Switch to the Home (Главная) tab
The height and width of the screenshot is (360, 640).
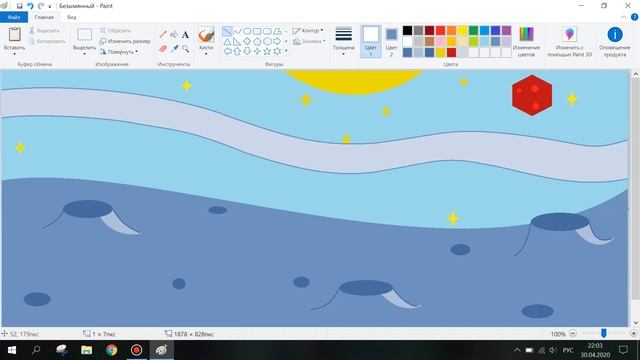click(x=44, y=17)
